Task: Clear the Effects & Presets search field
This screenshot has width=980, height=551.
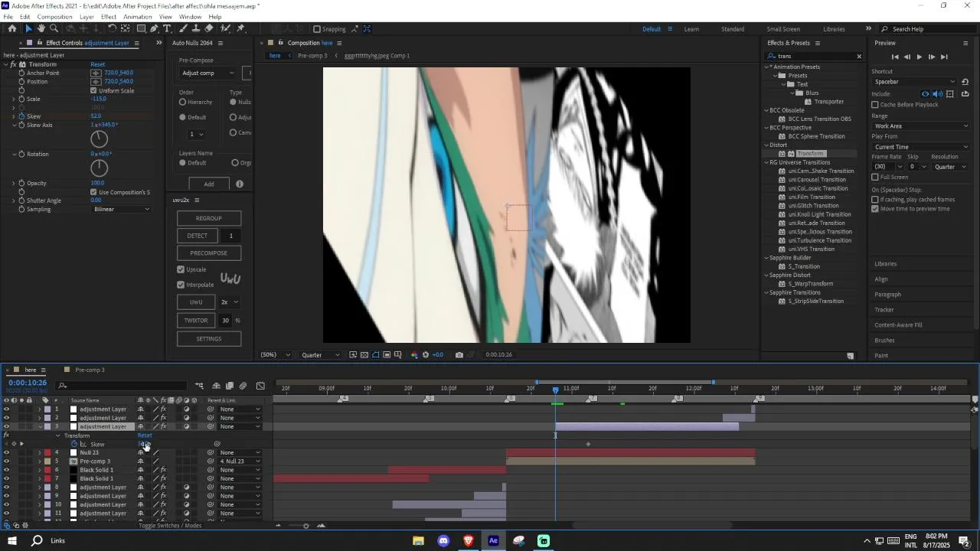Action: tap(859, 56)
